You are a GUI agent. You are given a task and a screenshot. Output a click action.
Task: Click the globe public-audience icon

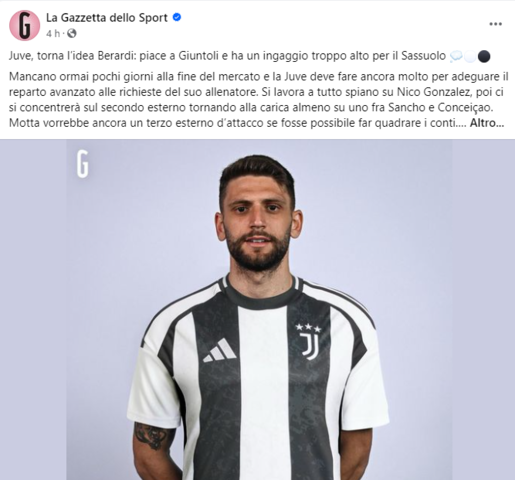[72, 33]
